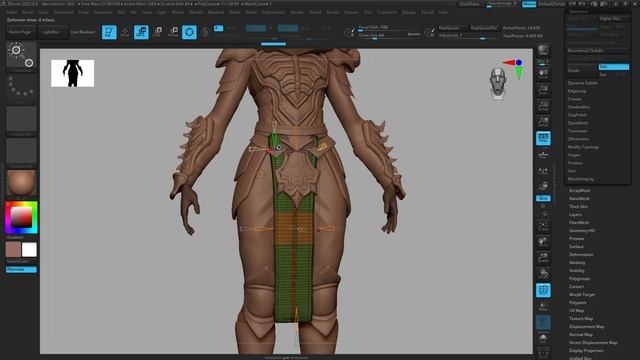Select the Edit mode icon
This screenshot has width=640, height=360.
point(109,32)
